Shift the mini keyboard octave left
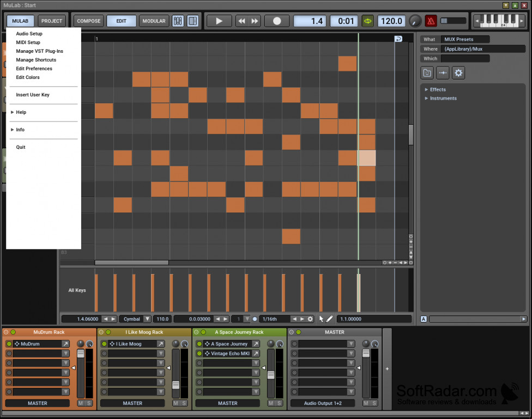The image size is (532, 419). click(477, 21)
